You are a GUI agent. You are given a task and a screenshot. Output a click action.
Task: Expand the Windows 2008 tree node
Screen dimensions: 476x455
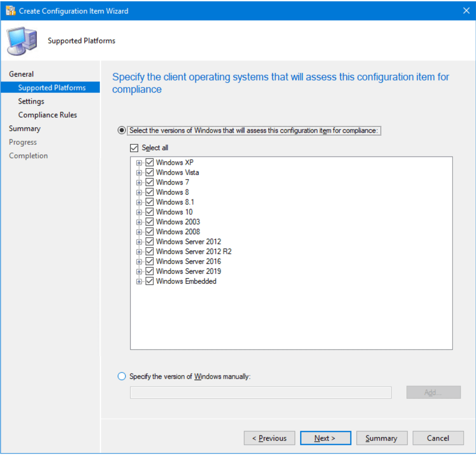coord(139,232)
